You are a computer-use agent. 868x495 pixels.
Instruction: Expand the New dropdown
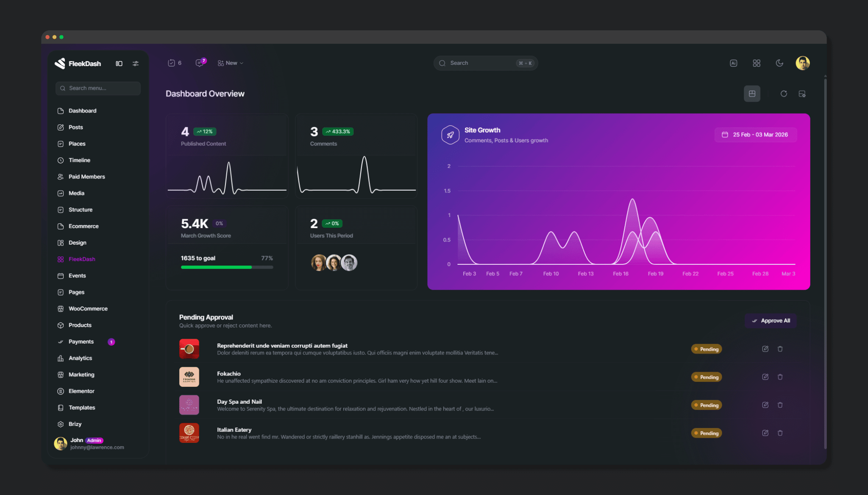(231, 63)
